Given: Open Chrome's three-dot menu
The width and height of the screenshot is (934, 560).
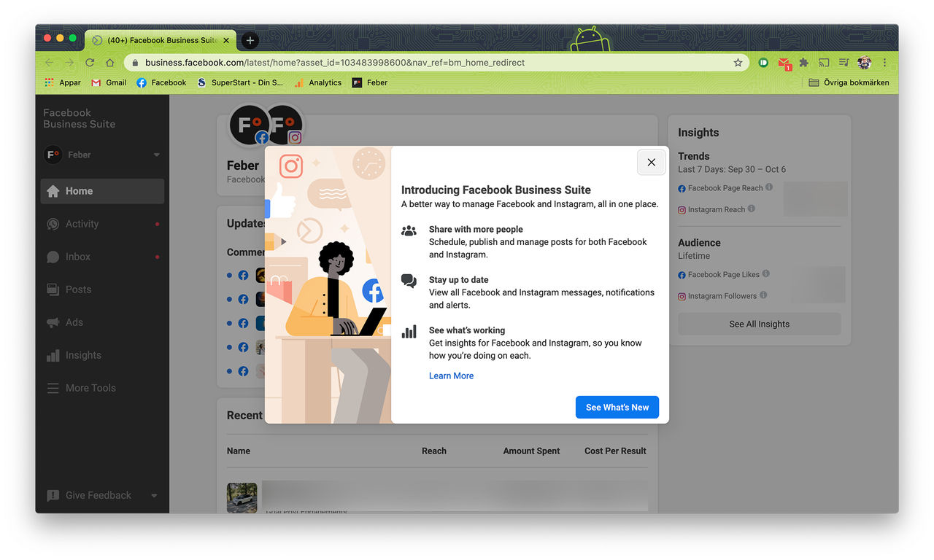Looking at the screenshot, I should (x=884, y=63).
